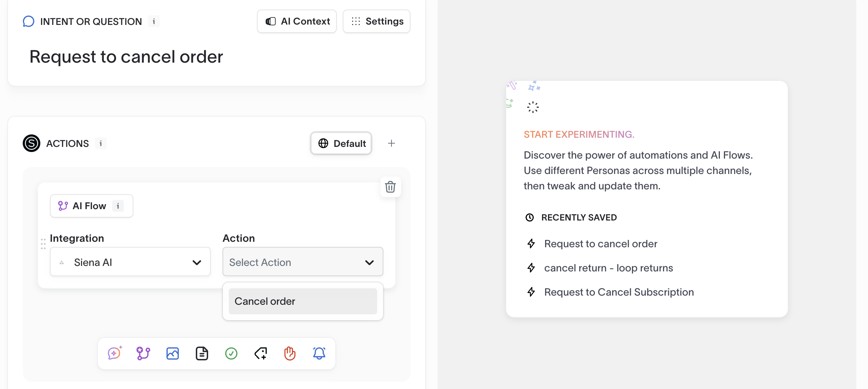Add an AI Flow from the bottom toolbar
This screenshot has width=868, height=389.
coord(143,353)
